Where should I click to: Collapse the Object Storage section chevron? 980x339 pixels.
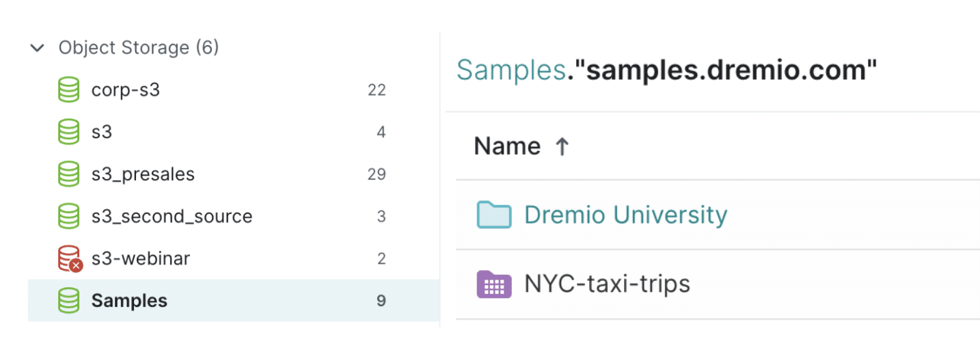click(36, 48)
